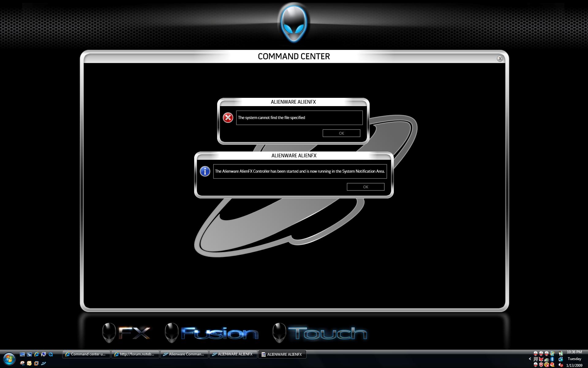Select the 'system cannot find the file' message text
This screenshot has width=588, height=368.
point(271,117)
